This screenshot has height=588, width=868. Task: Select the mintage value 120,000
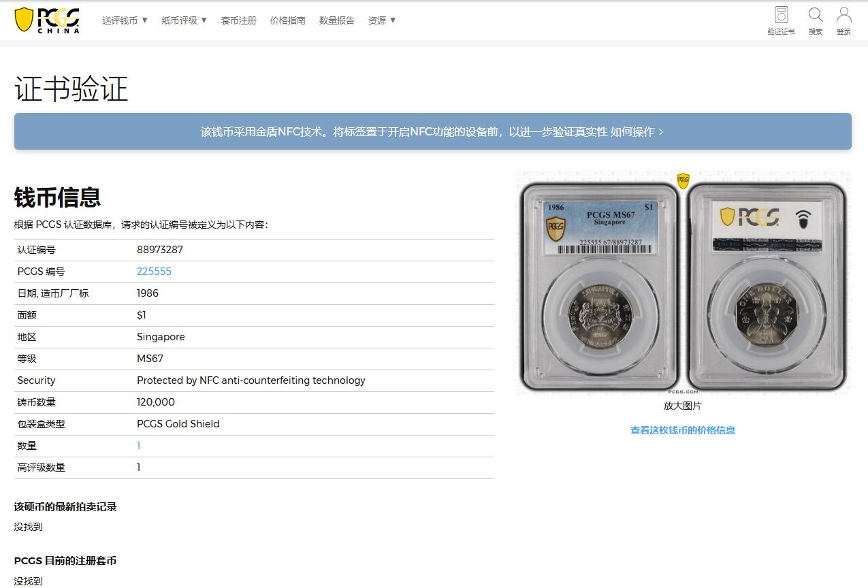pos(156,402)
